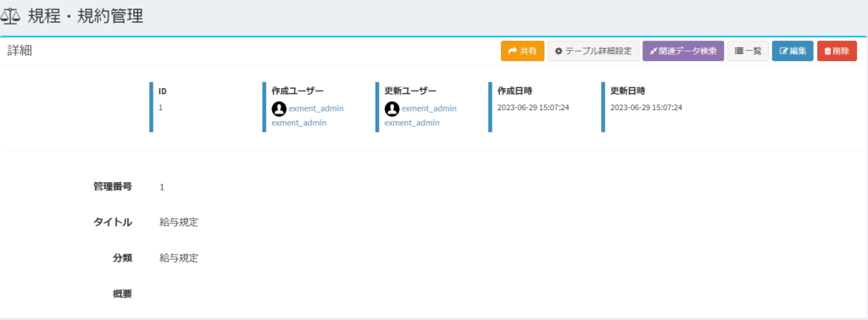868x320 pixels.
Task: Click the avatar icon under 更新ユーザー
Action: click(x=392, y=108)
